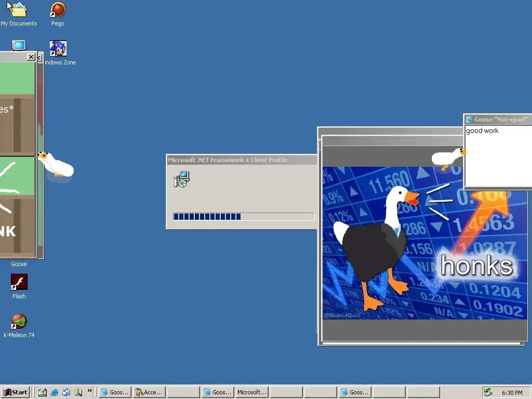532x399 pixels.
Task: Launch Internet Explorer from quick launch
Action: click(x=54, y=392)
